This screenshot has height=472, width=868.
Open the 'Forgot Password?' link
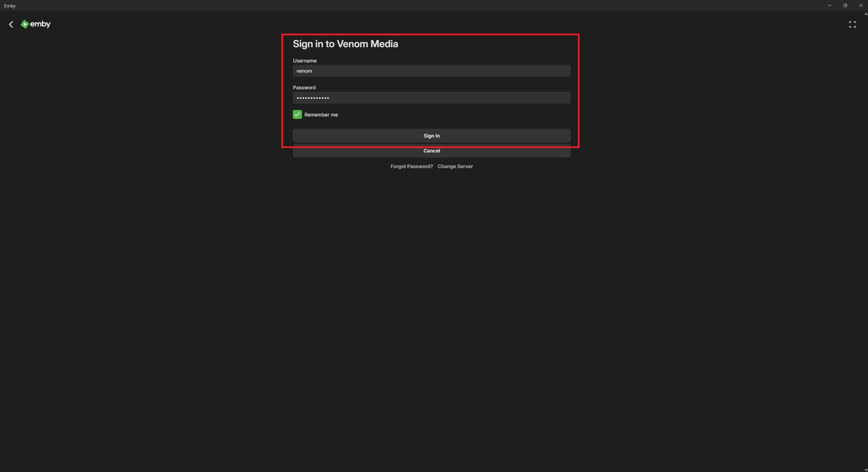point(411,166)
